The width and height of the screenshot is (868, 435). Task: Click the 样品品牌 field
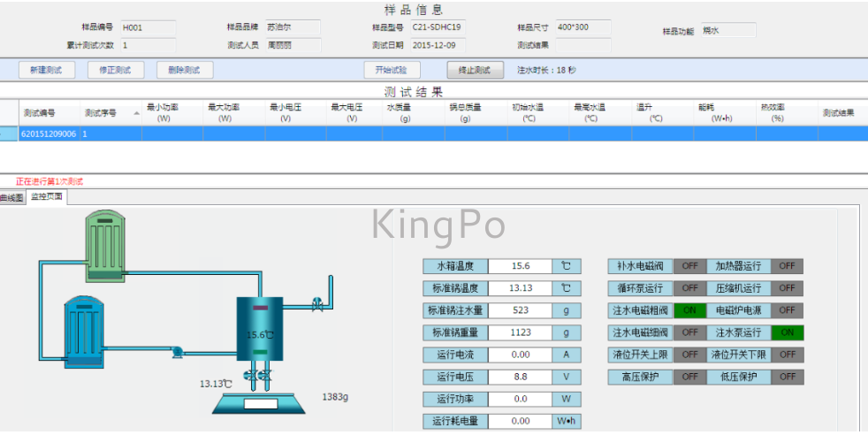pos(293,27)
